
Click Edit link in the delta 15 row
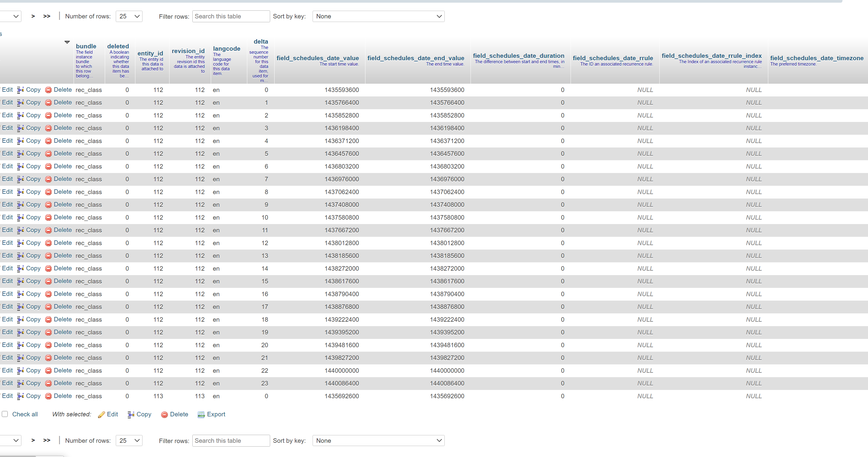(7, 281)
